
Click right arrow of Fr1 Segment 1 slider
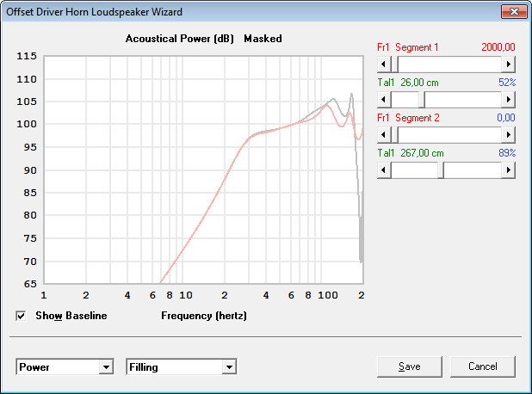(x=508, y=64)
